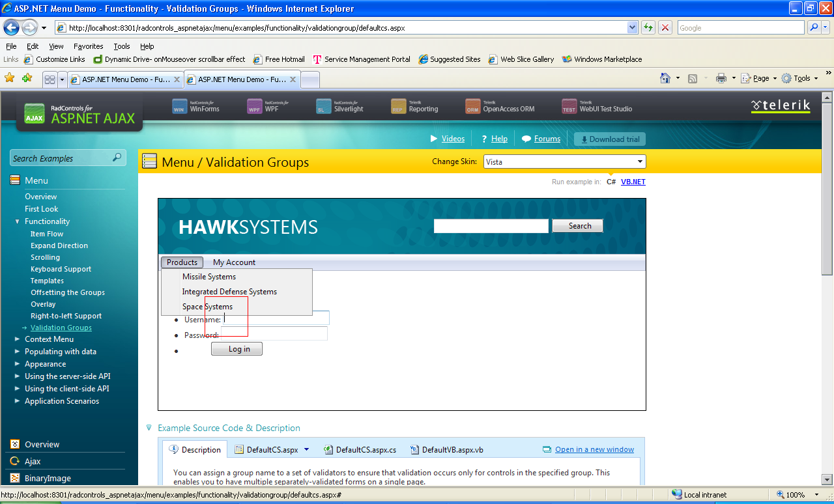The image size is (834, 504).
Task: Click Open in a new window link
Action: (x=594, y=449)
